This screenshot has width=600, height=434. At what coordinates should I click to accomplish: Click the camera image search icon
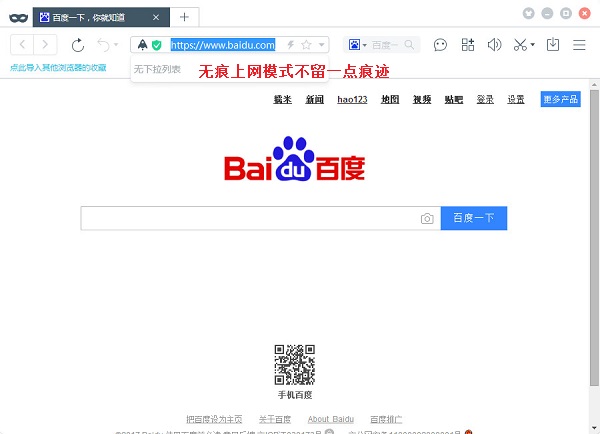click(427, 219)
